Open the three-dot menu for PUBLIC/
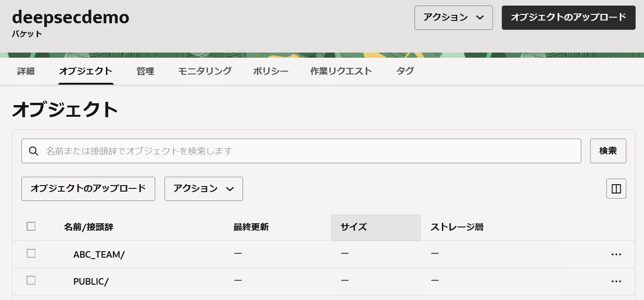644x300 pixels. click(616, 281)
